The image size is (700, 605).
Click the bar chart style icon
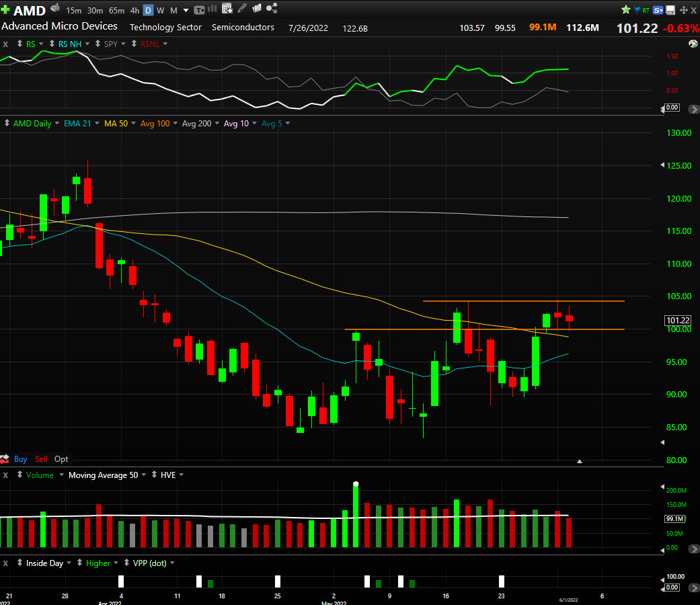pyautogui.click(x=212, y=9)
